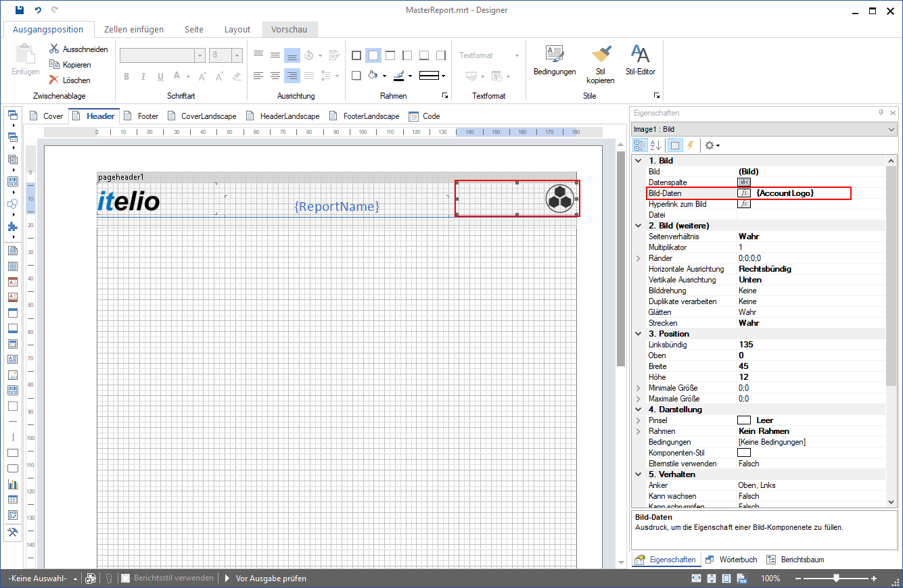Open the Cover page tab
The width and height of the screenshot is (903, 588).
click(x=46, y=116)
